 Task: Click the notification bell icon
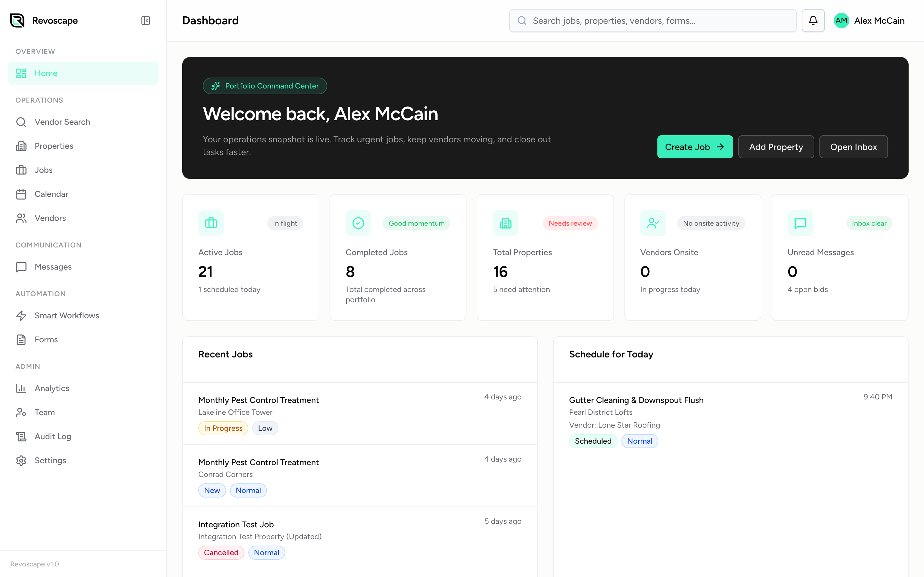click(813, 20)
